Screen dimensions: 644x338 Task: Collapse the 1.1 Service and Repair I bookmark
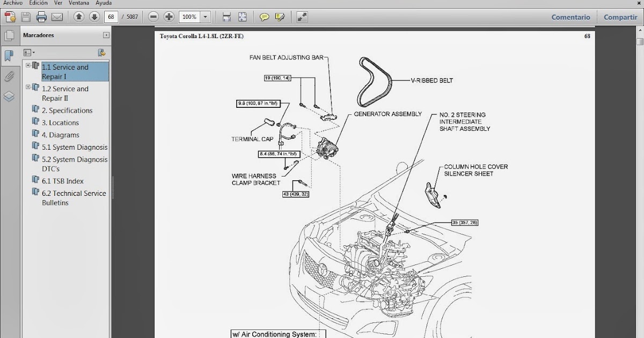pos(28,66)
